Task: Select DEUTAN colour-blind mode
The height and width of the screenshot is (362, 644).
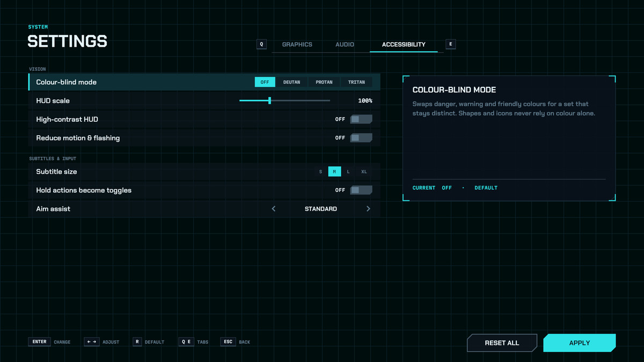Action: (x=292, y=82)
